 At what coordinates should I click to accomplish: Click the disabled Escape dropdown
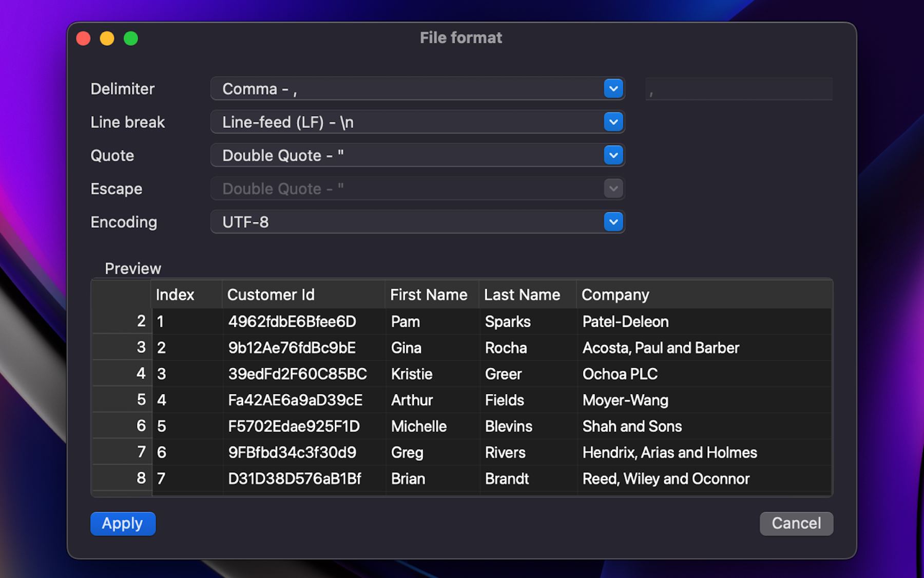pos(417,189)
